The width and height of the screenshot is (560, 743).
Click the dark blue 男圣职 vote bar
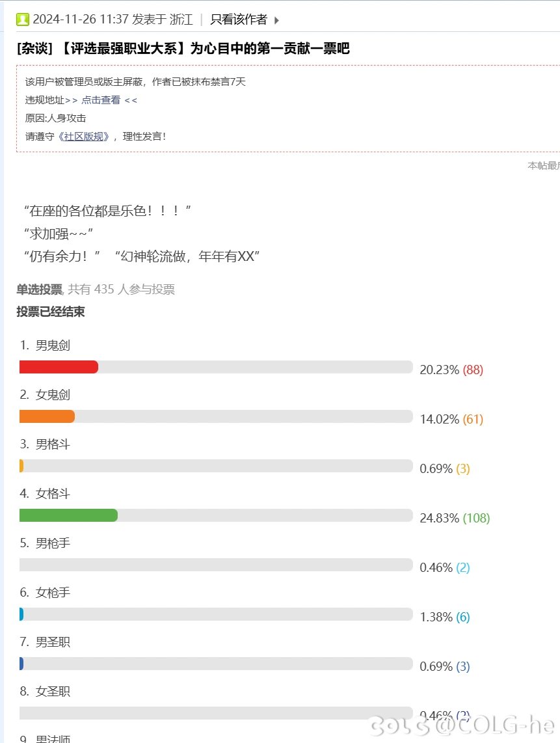click(x=21, y=664)
